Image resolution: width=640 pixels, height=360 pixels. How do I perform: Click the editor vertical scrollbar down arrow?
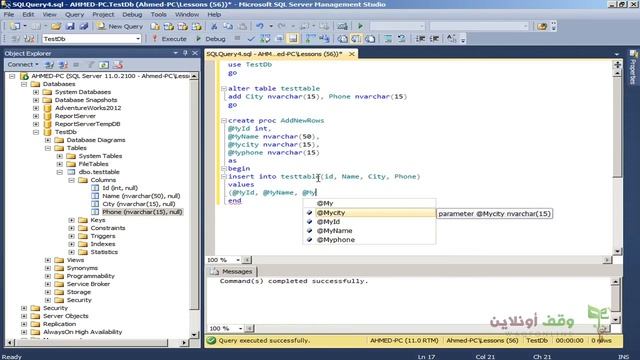[x=617, y=251]
